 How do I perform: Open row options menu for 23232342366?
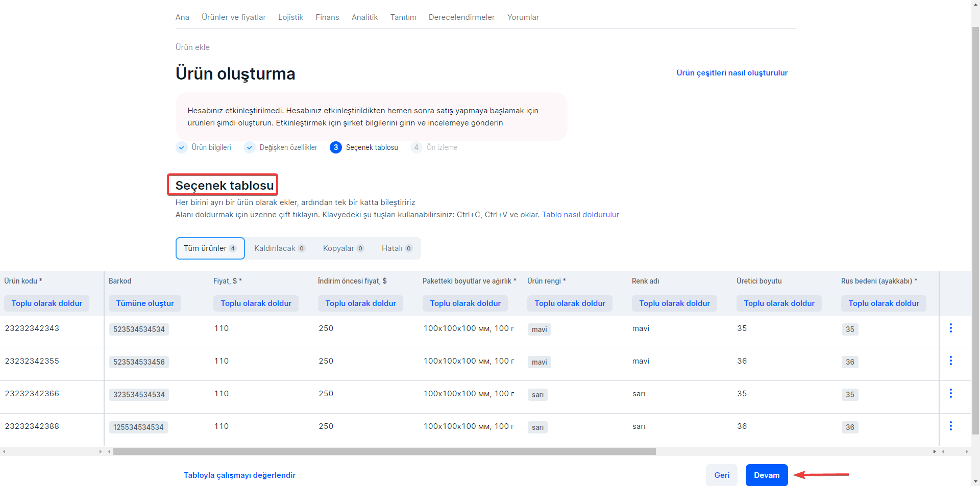[950, 393]
